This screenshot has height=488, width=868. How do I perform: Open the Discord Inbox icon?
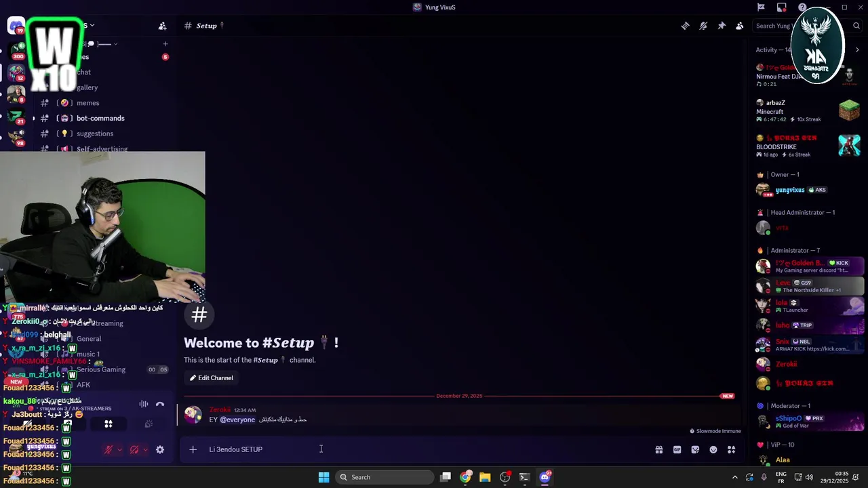pyautogui.click(x=781, y=7)
